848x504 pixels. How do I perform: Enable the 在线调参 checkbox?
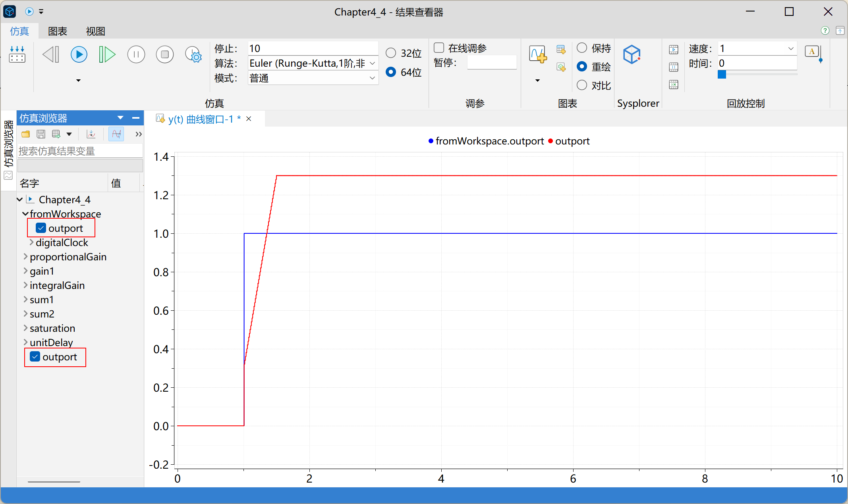click(439, 48)
